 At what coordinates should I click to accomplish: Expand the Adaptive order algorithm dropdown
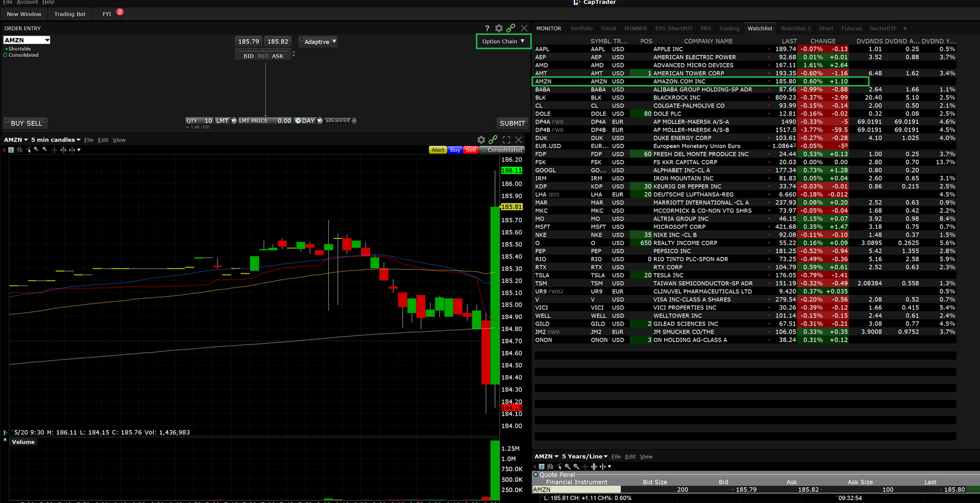point(320,42)
